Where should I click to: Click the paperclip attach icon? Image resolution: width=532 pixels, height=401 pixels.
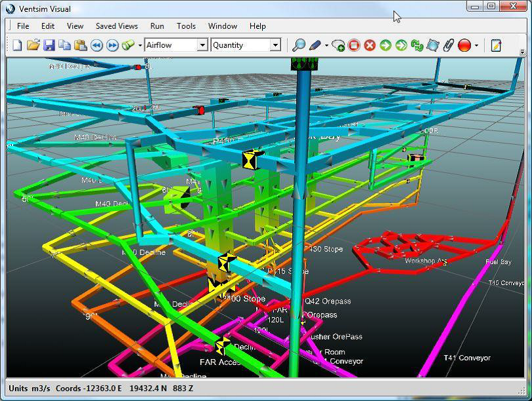[449, 45]
